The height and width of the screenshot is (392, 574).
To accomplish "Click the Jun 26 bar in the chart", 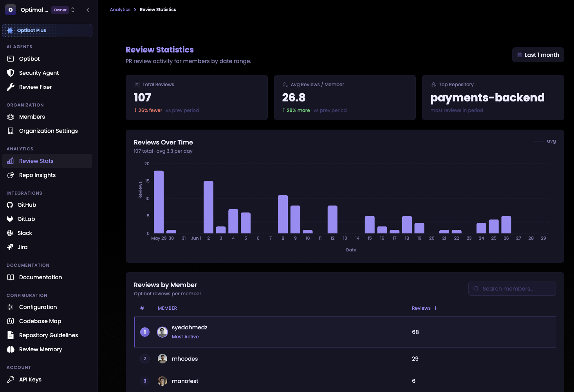I will pos(506,225).
